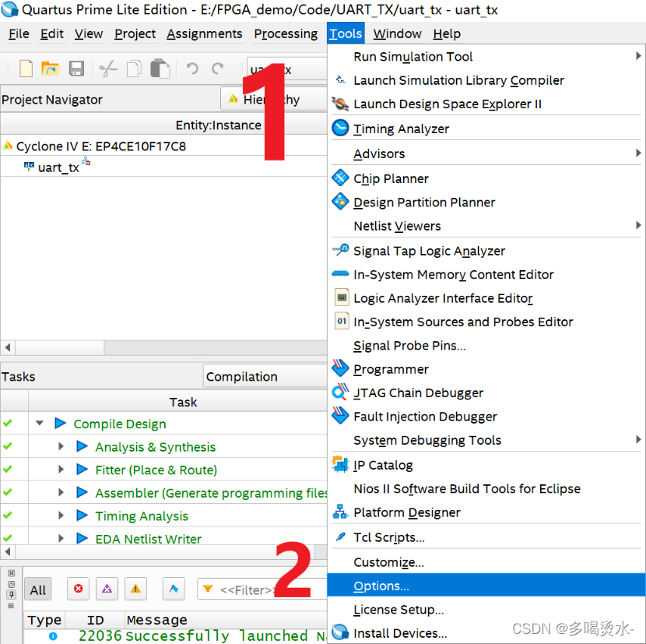Click the Cut scissors icon

pos(108,68)
